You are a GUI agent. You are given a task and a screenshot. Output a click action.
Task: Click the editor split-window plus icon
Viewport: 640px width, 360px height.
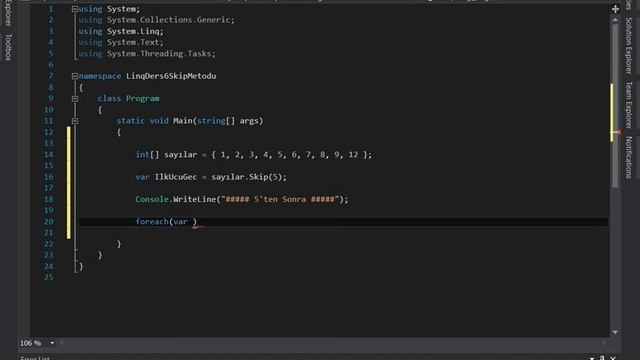[x=615, y=9]
